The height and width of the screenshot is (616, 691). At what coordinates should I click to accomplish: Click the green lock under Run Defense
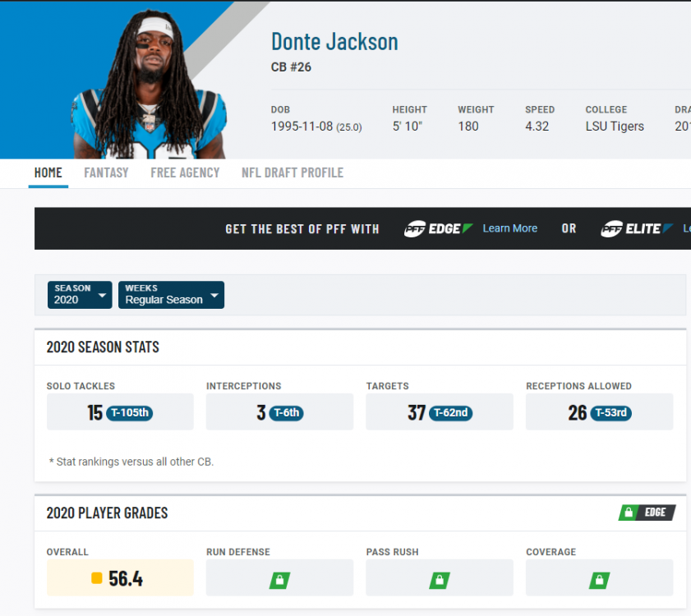point(280,581)
